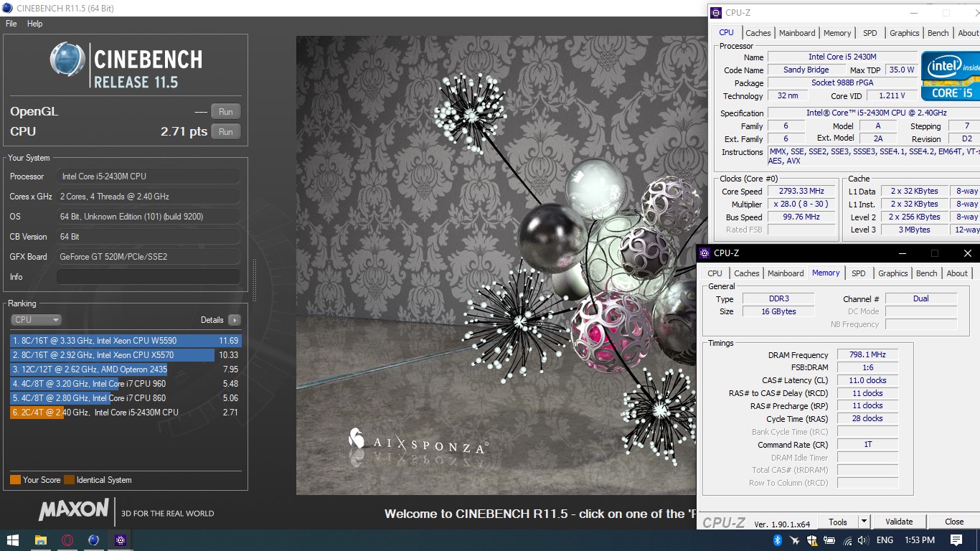Switch to CPU-Z via its taskbar icon
Viewport: 980px width, 551px height.
[120, 540]
